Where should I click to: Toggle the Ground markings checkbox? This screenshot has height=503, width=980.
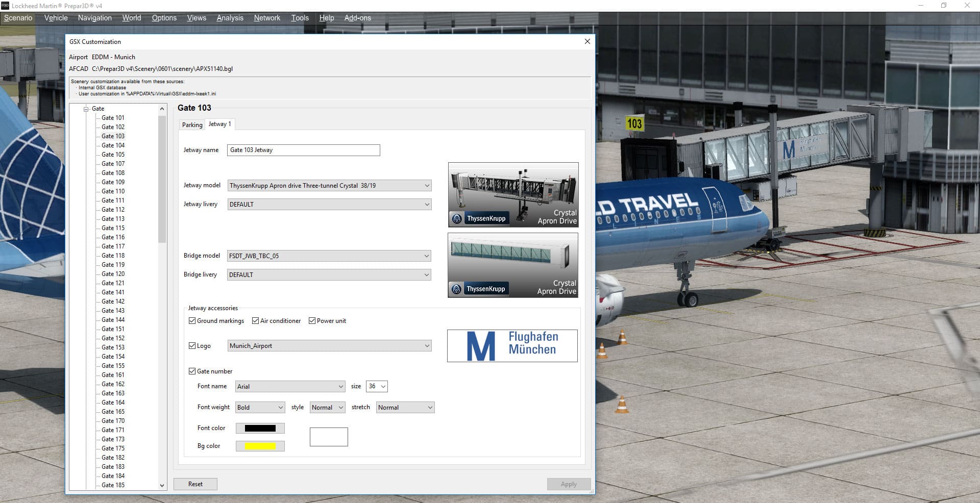coord(192,321)
